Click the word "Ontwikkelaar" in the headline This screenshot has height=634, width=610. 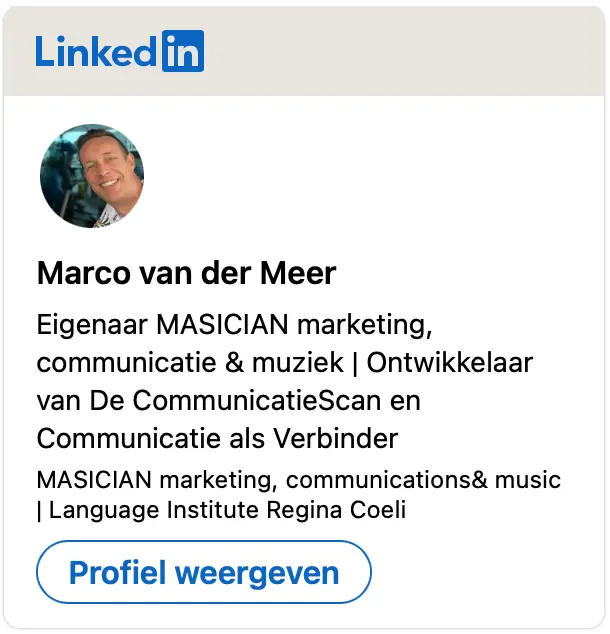[x=450, y=362]
